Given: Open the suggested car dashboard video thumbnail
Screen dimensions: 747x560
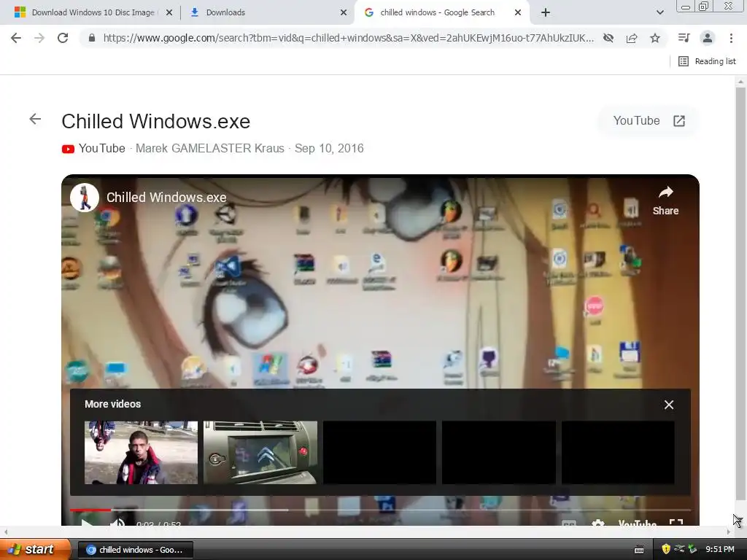Looking at the screenshot, I should pyautogui.click(x=260, y=452).
